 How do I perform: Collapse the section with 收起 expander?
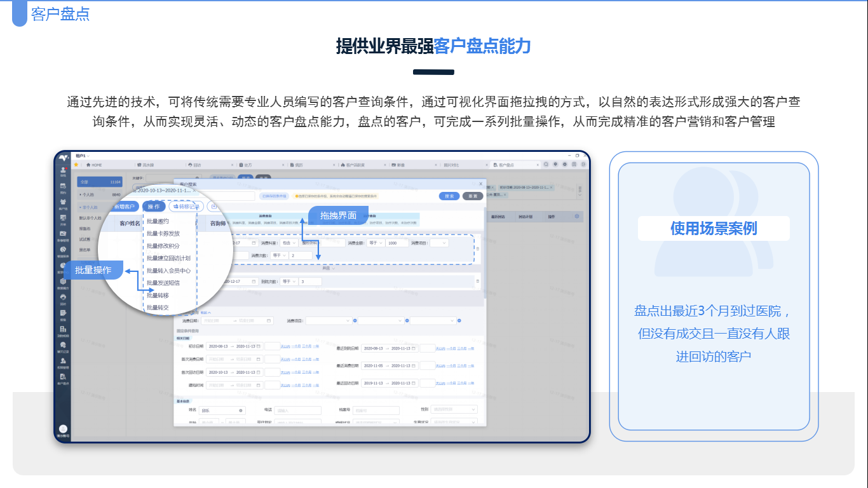(x=205, y=313)
